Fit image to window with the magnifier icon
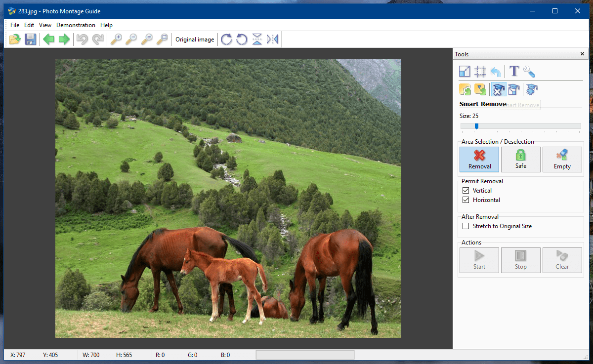 162,40
